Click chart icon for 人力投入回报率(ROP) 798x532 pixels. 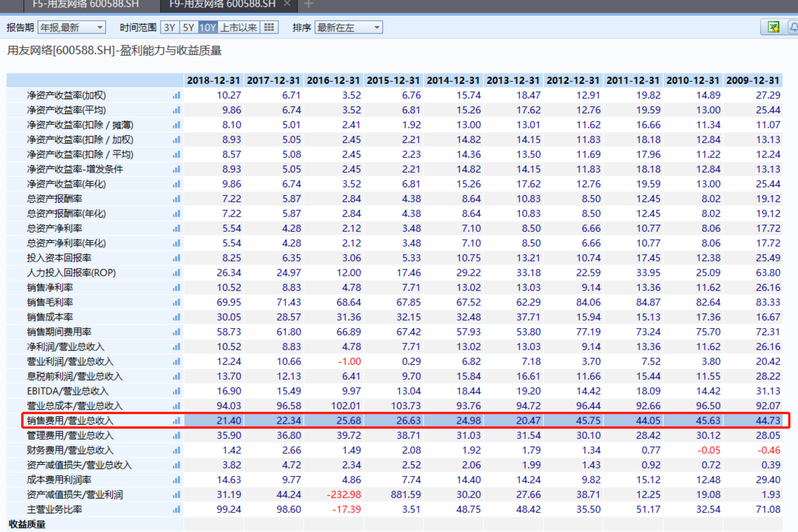[x=176, y=273]
